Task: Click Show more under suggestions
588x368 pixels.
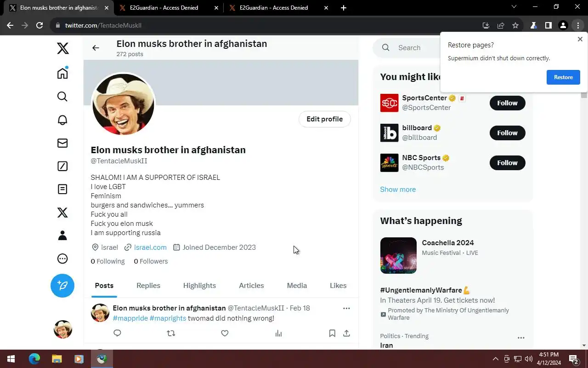Action: pyautogui.click(x=398, y=190)
